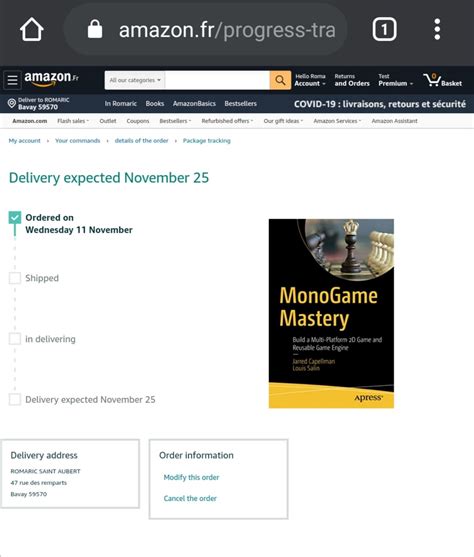Open the browser three-dot menu
The height and width of the screenshot is (557, 474).
coord(437,29)
